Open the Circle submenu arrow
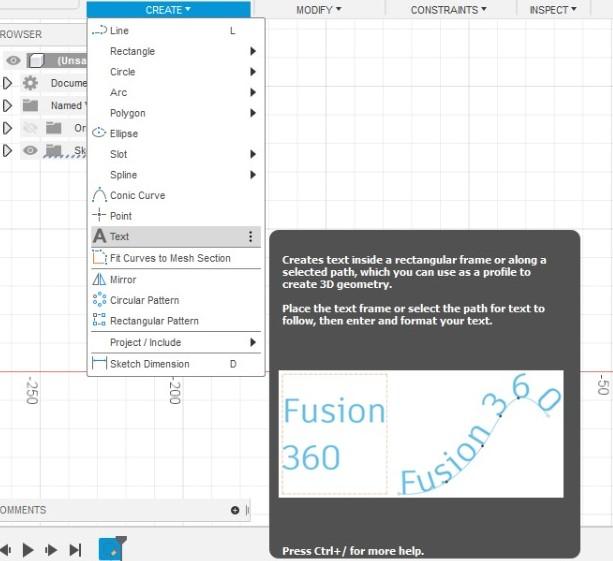Image resolution: width=613 pixels, height=561 pixels. point(253,72)
